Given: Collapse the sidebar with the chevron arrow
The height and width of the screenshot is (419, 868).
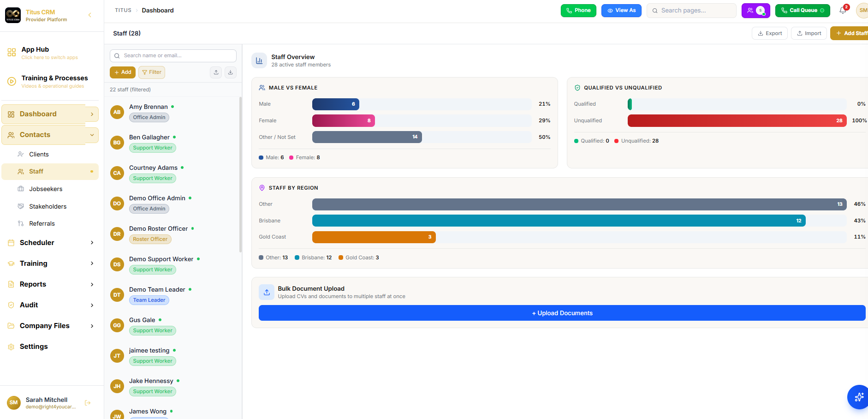Looking at the screenshot, I should (x=90, y=15).
